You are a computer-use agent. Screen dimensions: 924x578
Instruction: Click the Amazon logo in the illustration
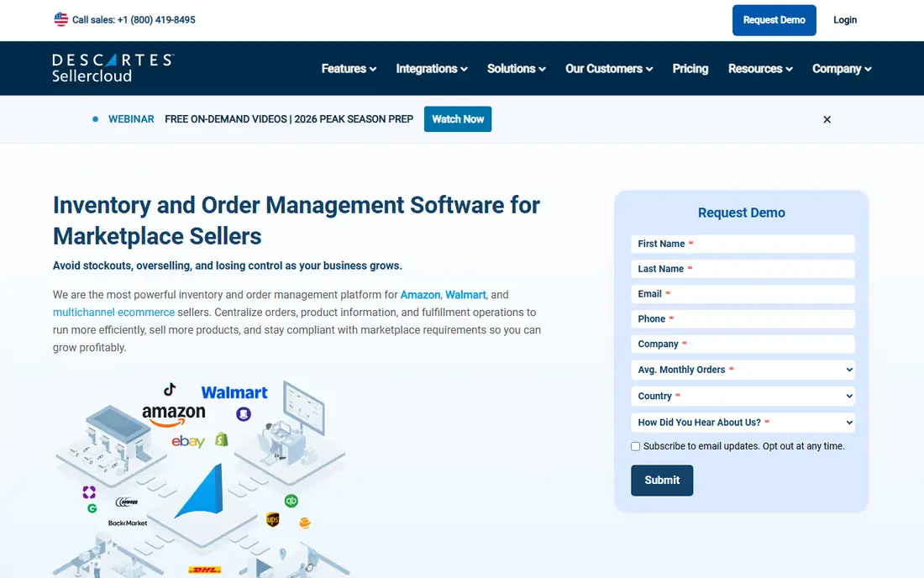click(174, 415)
